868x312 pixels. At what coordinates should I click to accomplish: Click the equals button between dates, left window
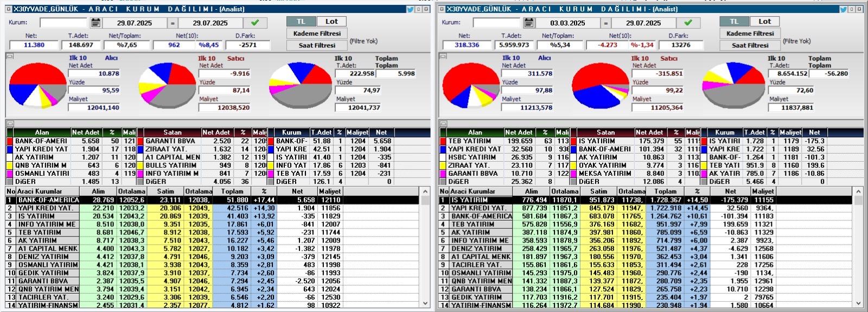[x=173, y=23]
